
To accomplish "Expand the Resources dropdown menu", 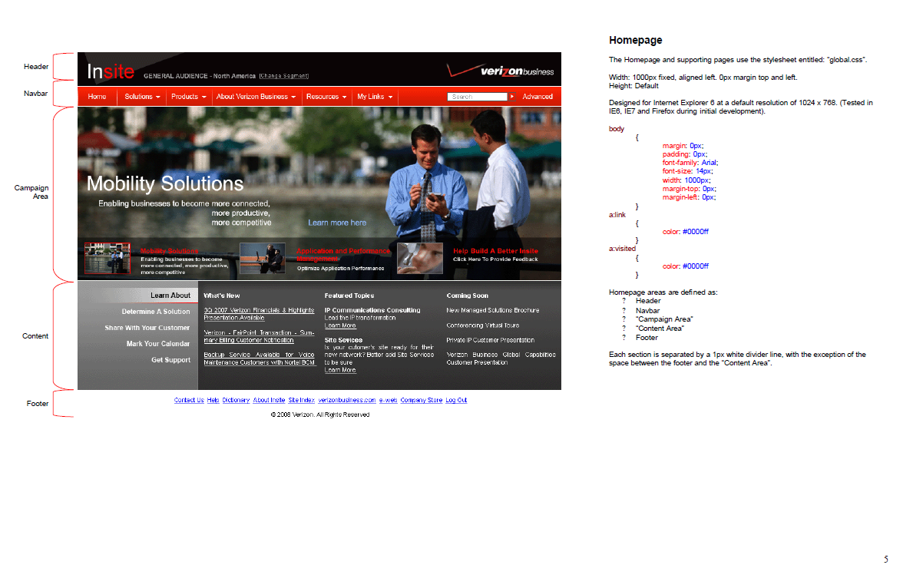I will (x=326, y=97).
